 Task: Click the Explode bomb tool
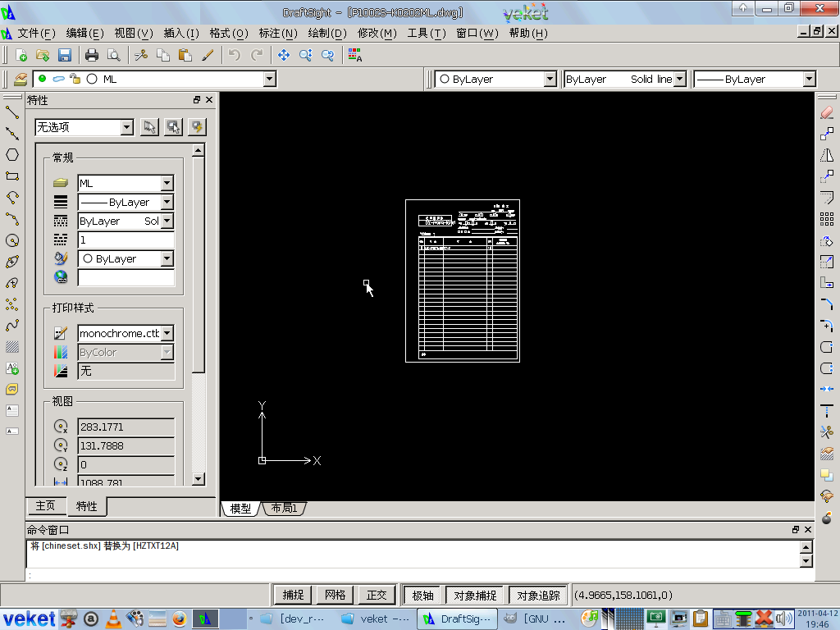point(827,518)
